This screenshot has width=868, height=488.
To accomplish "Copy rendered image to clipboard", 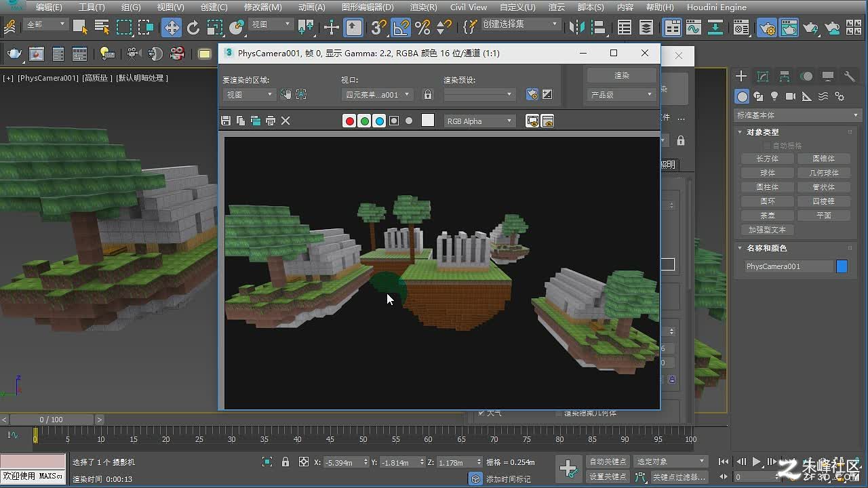I will pyautogui.click(x=241, y=121).
